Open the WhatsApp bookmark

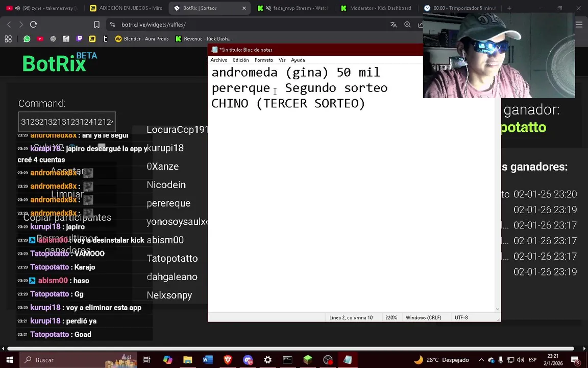tap(27, 39)
